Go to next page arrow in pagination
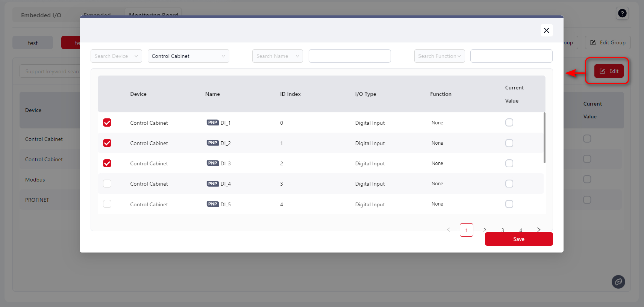 point(538,230)
